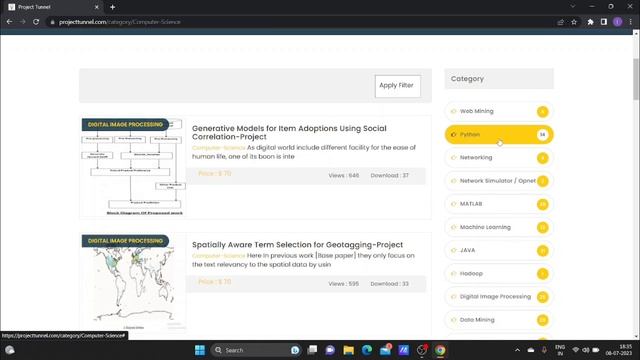Open the tab search dropdown arrow
640x360 pixels.
click(573, 7)
